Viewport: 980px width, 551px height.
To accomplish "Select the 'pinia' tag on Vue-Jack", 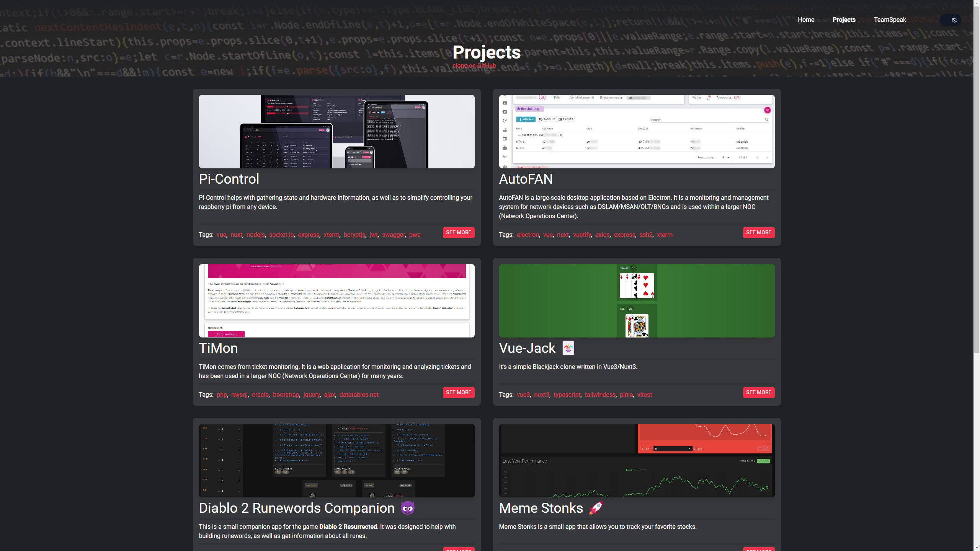I will tap(626, 395).
